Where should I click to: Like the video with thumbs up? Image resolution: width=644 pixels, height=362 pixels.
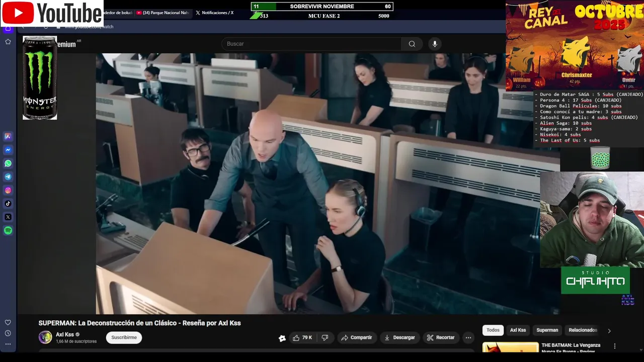tap(302, 338)
